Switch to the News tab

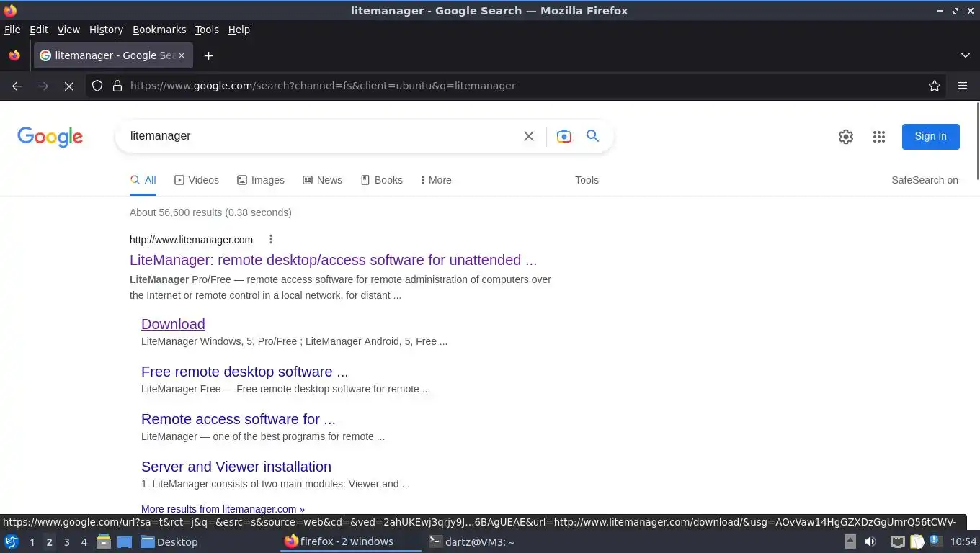click(323, 180)
